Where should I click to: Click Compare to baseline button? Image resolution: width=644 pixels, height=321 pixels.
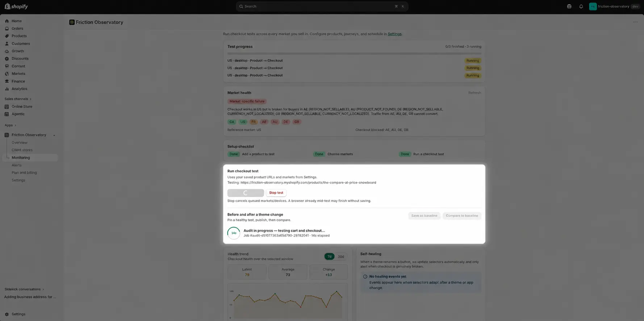tap(462, 216)
